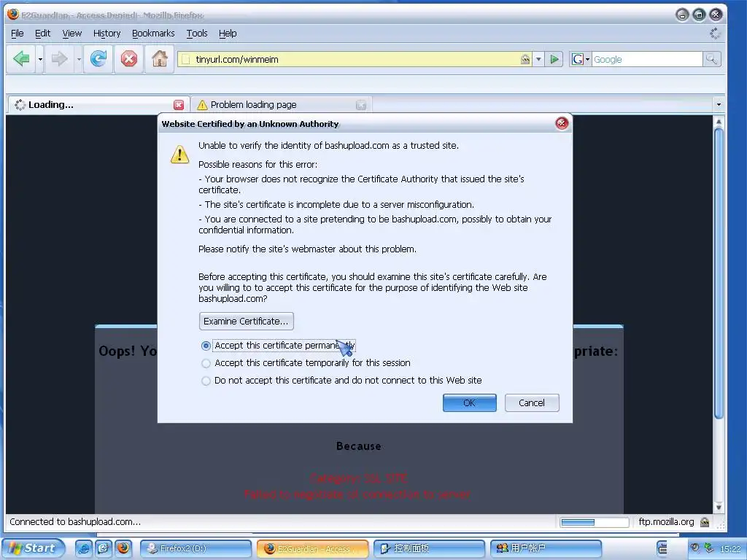Select Do not accept this certificate
The height and width of the screenshot is (560, 747).
[x=206, y=381]
